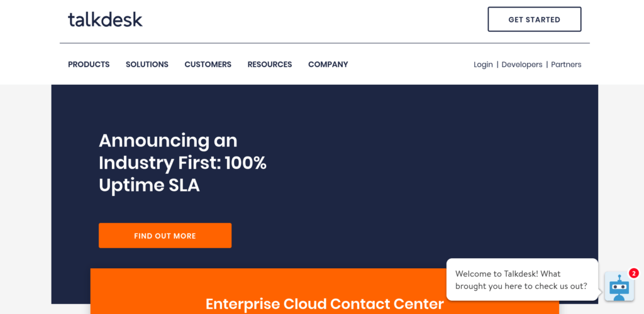Click the chat message text 'What brought you here'

pos(521,280)
